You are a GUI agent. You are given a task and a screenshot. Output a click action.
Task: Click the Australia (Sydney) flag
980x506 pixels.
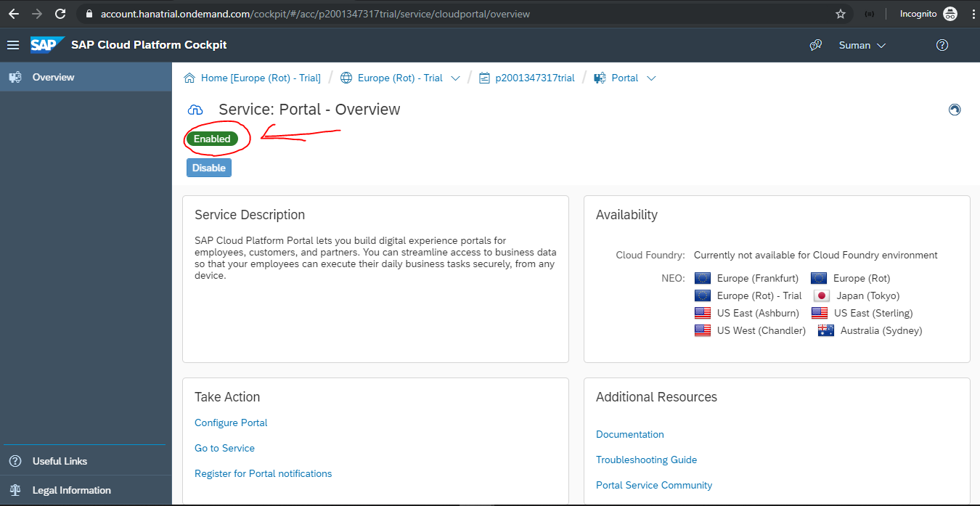pos(826,330)
